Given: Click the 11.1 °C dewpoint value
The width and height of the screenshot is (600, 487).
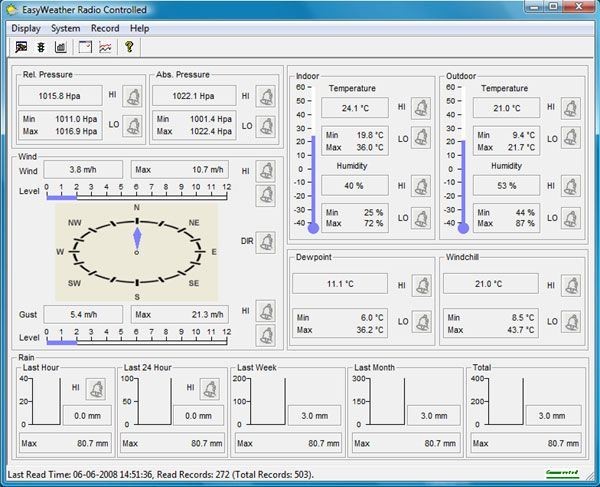Looking at the screenshot, I should [x=340, y=284].
